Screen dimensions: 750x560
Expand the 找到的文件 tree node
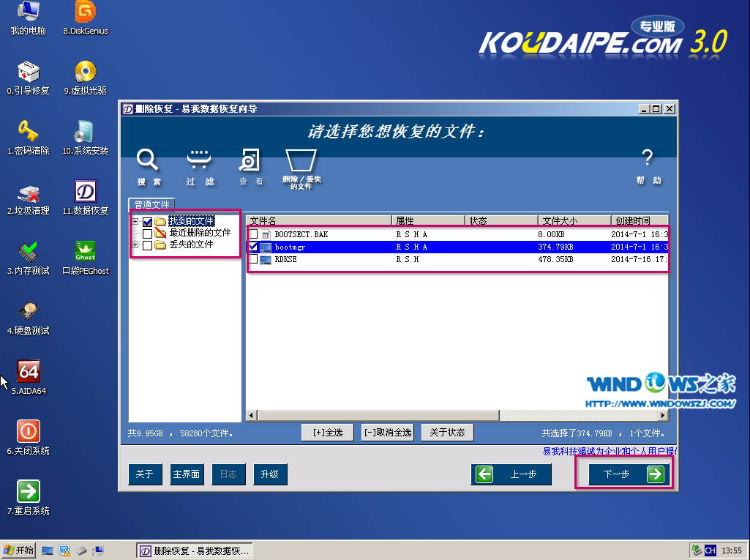(135, 222)
